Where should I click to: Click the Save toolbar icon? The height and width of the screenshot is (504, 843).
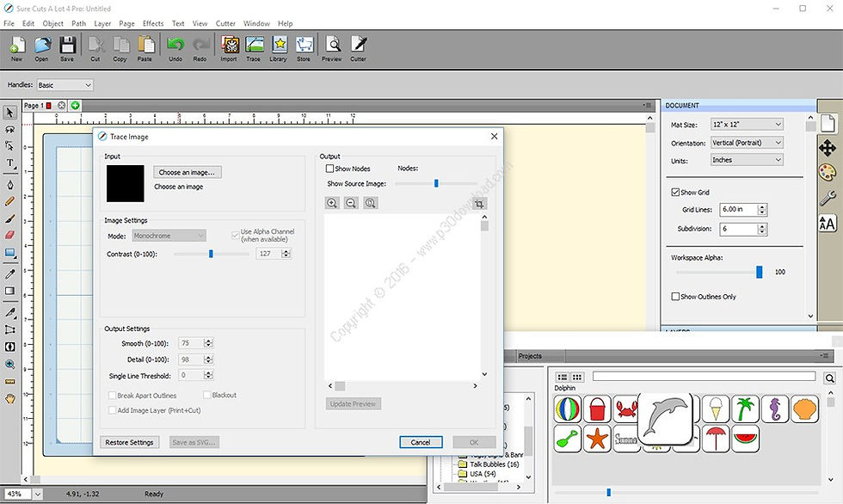click(67, 49)
